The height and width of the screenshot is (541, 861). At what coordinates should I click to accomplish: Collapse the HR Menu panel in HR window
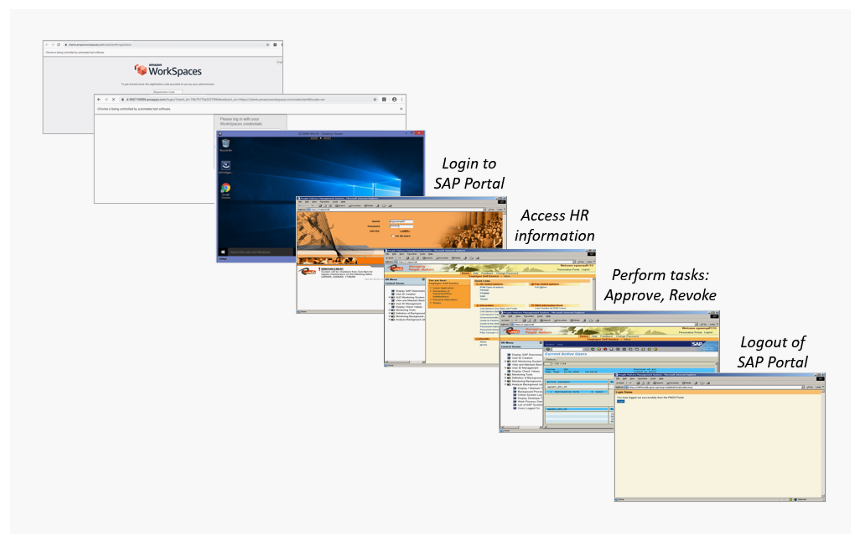(422, 280)
